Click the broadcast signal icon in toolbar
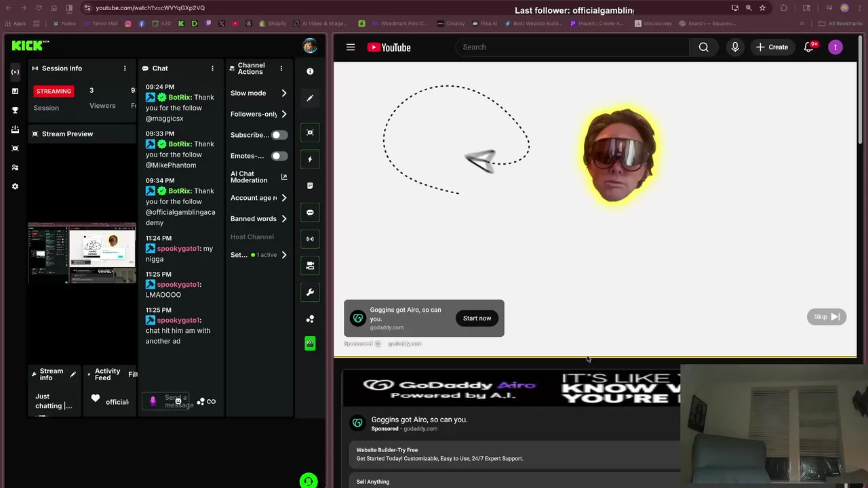Viewport: 868px width, 488px height. pos(310,239)
